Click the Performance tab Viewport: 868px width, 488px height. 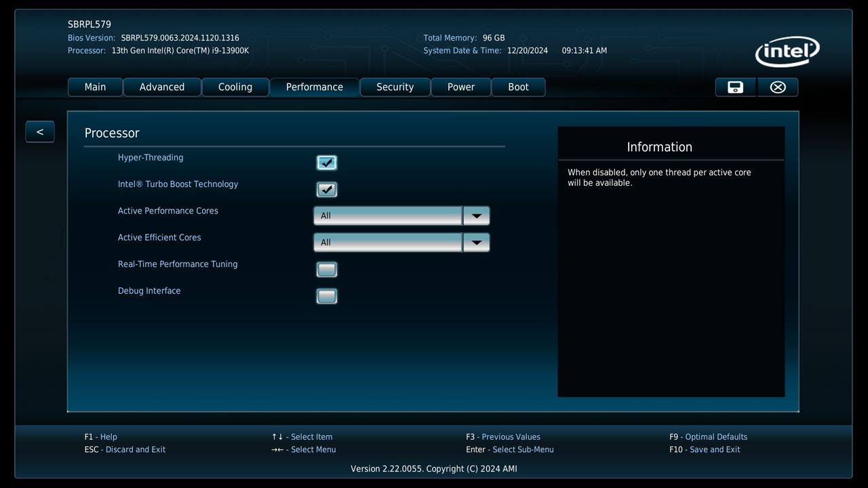click(x=315, y=87)
